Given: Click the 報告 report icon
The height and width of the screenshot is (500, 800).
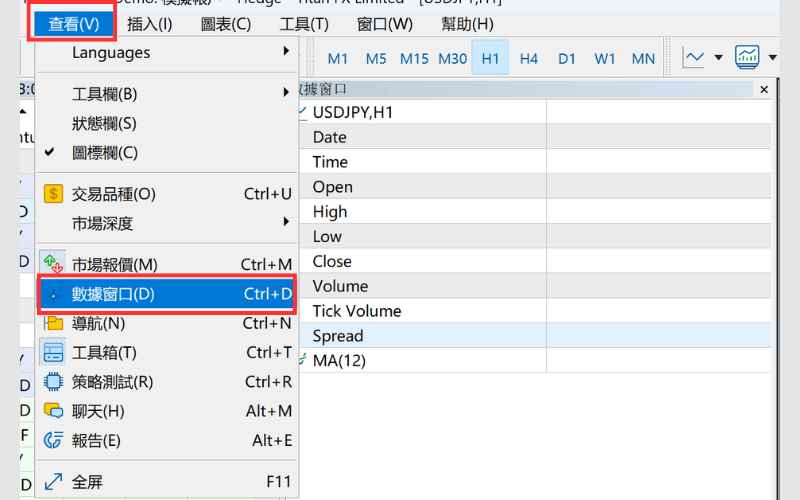Looking at the screenshot, I should [x=53, y=440].
